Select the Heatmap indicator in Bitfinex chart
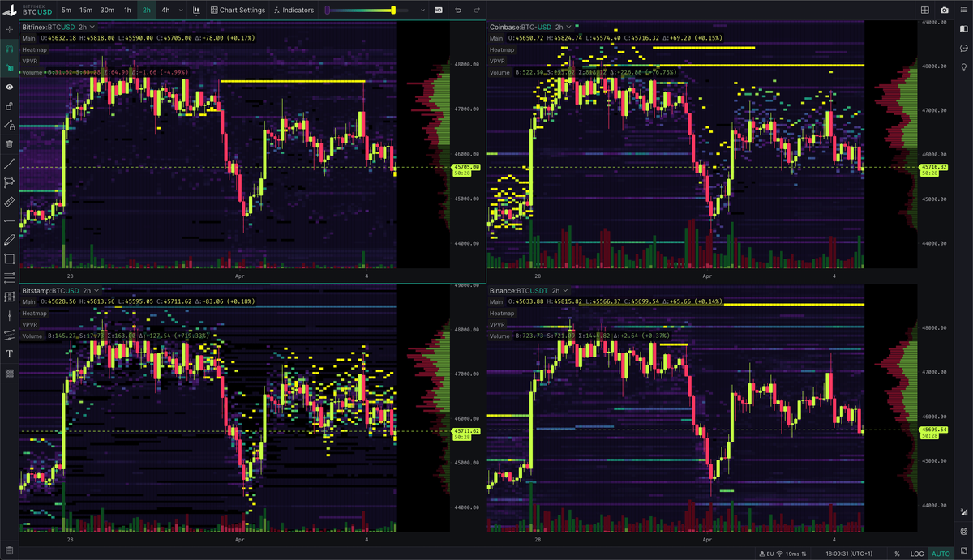 coord(35,49)
